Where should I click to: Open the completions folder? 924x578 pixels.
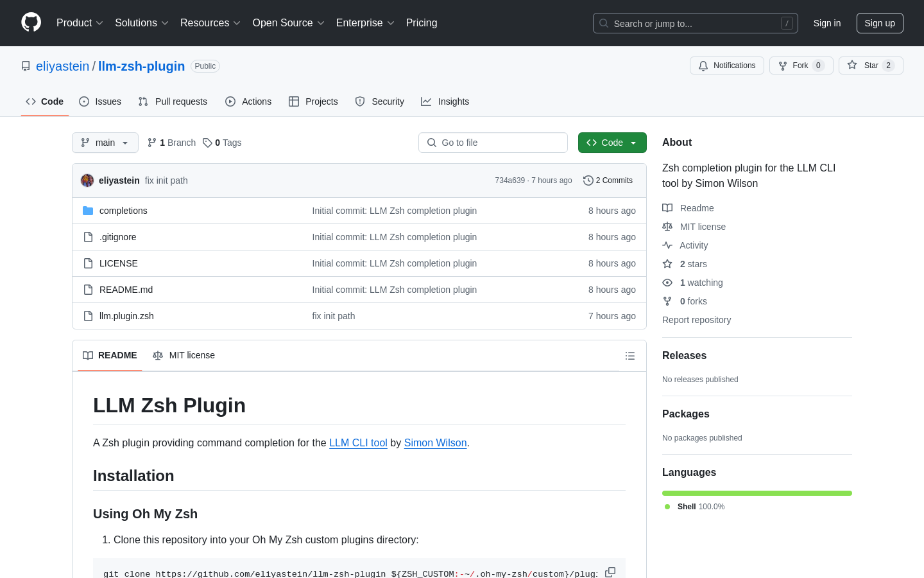[x=123, y=211]
